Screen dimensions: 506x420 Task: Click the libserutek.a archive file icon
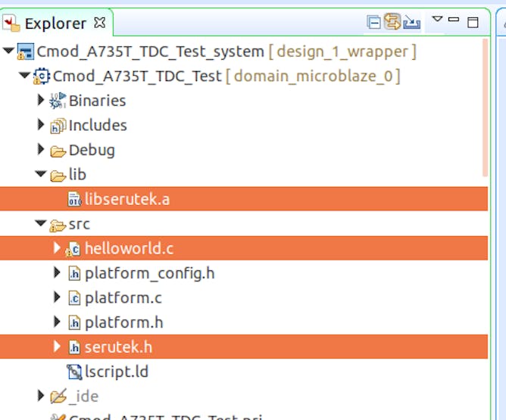point(74,200)
